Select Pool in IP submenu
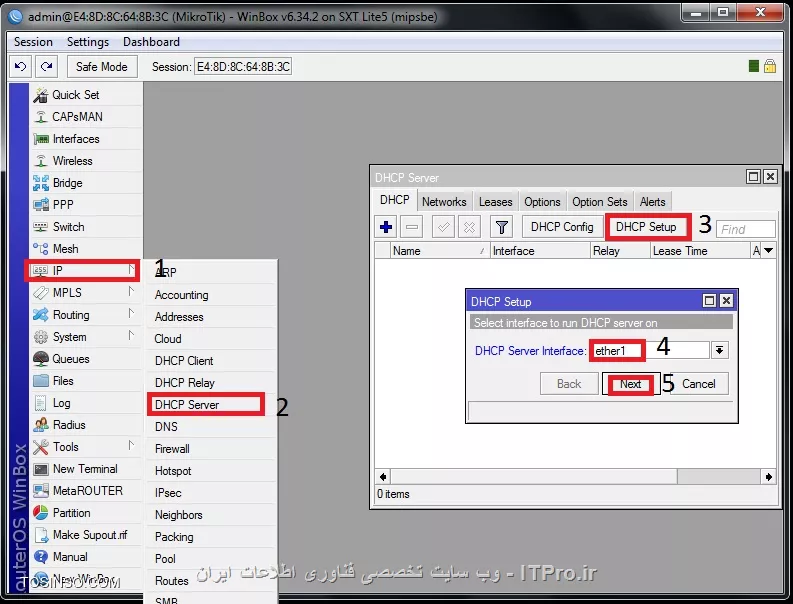The image size is (793, 604). 210,559
